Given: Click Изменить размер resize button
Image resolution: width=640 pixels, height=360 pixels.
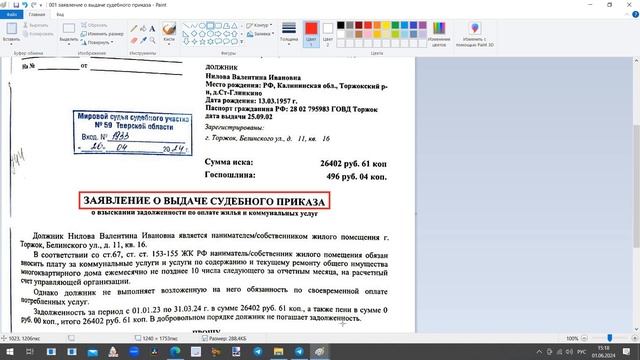Looking at the screenshot, I should 102,34.
